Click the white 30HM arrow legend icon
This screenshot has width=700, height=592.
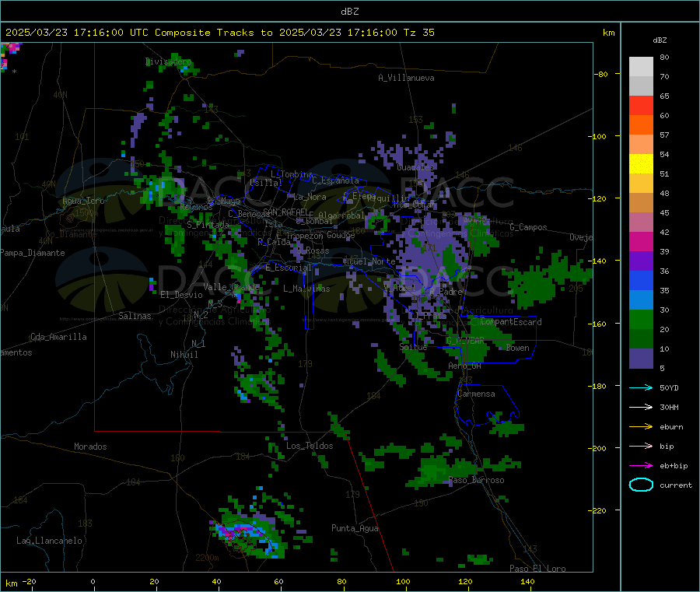[x=641, y=407]
